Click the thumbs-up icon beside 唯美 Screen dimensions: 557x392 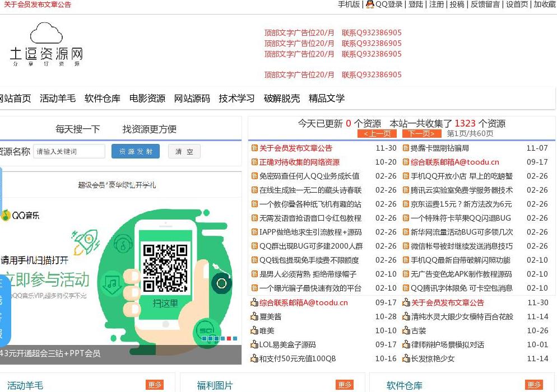click(x=254, y=330)
